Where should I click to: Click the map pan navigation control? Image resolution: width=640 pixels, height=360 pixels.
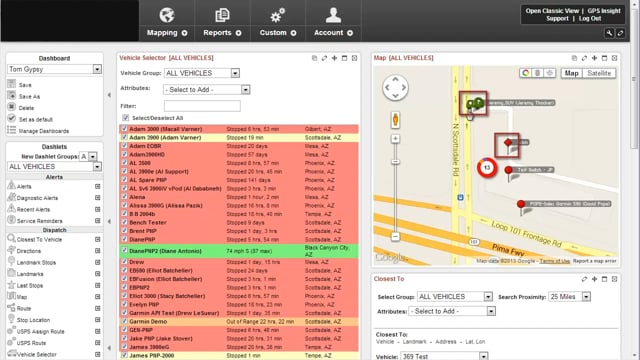(395, 87)
